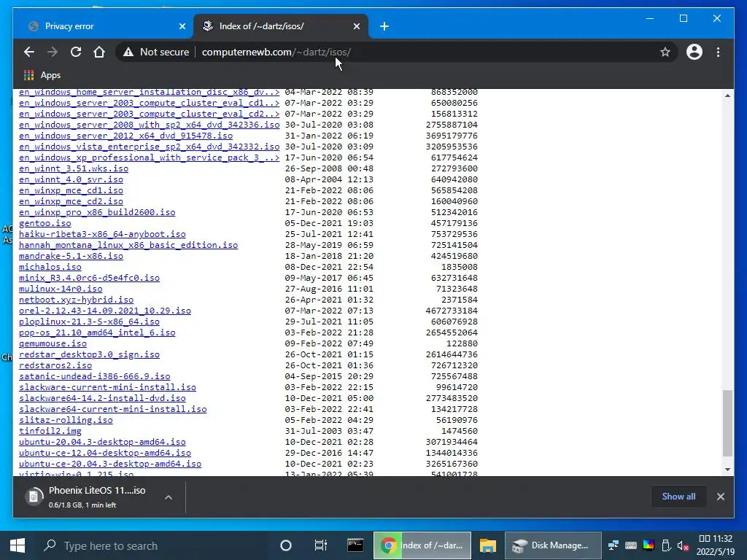Screen dimensions: 747x560
Task: Open ubuntu-ce-20.04.3-desktop-amd64.iso
Action: [x=110, y=464]
